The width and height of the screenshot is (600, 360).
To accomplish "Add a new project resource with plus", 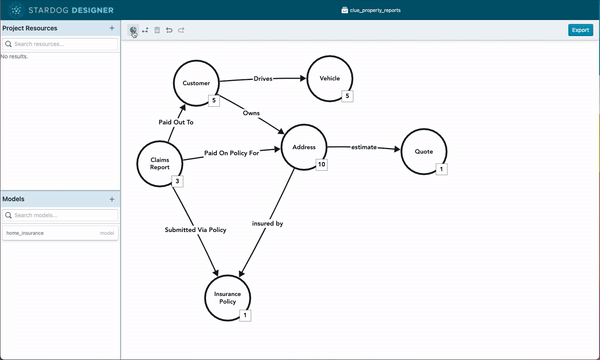I will coord(112,28).
